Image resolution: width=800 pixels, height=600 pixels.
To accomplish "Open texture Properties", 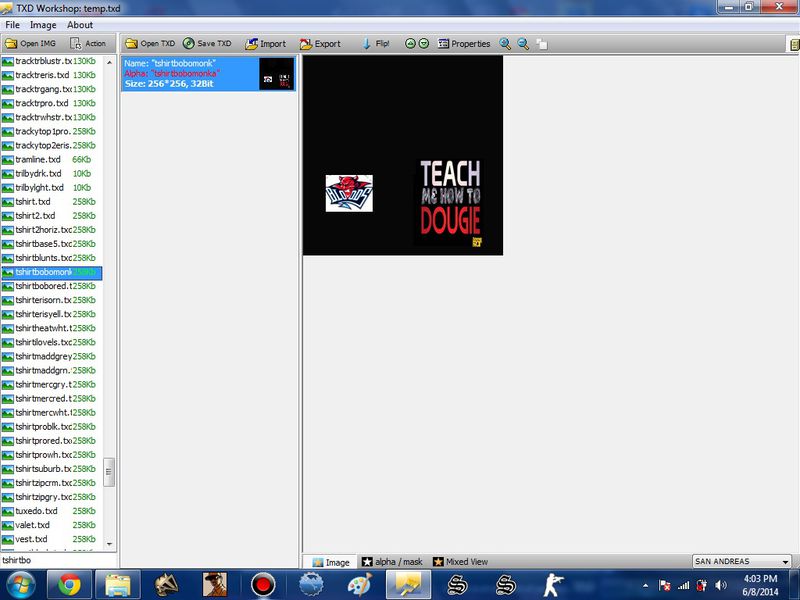I will (464, 44).
